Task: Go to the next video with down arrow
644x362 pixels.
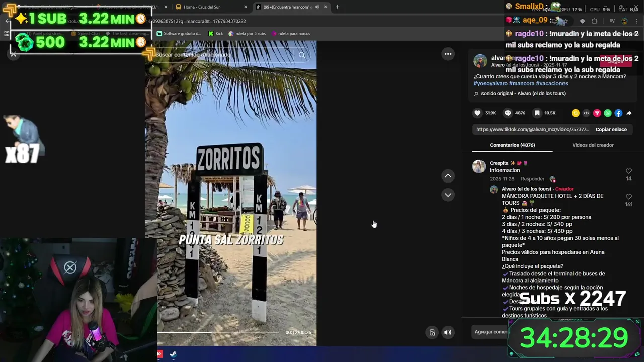Action: pos(448,195)
